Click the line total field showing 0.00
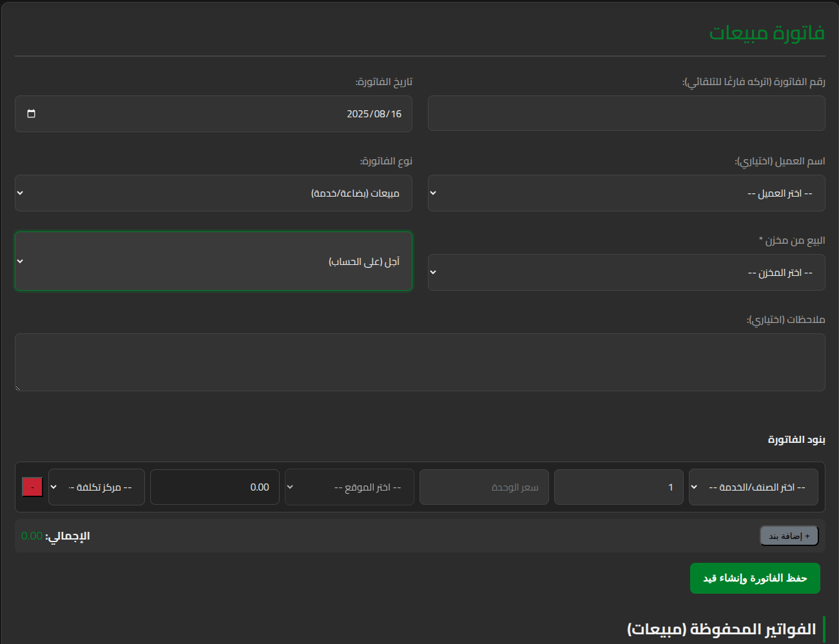839x644 pixels. [215, 487]
